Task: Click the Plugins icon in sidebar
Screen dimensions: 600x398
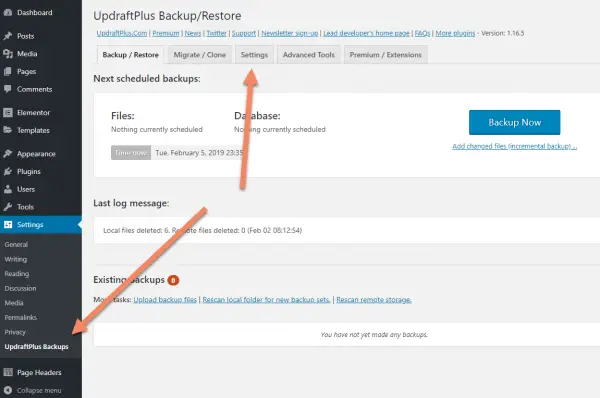Action: (8, 171)
